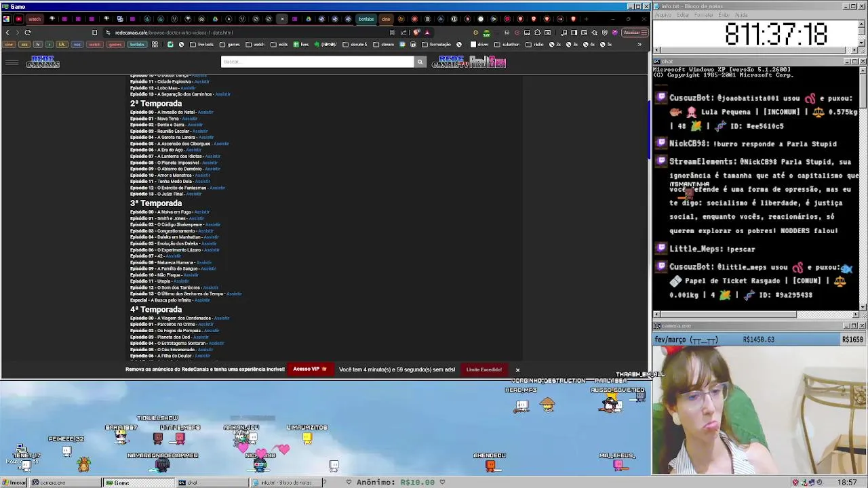Open the 'subathon' bookmark folder
The image size is (868, 488).
(x=508, y=45)
